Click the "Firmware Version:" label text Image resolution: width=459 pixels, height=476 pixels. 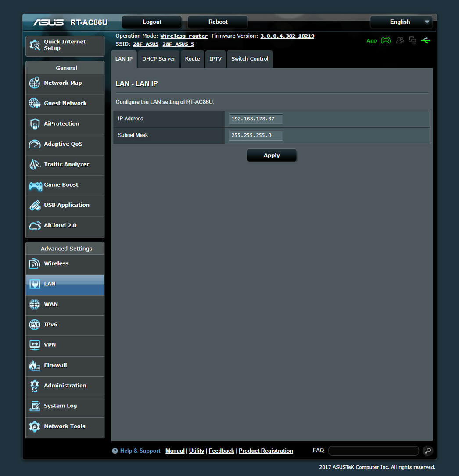pyautogui.click(x=235, y=36)
